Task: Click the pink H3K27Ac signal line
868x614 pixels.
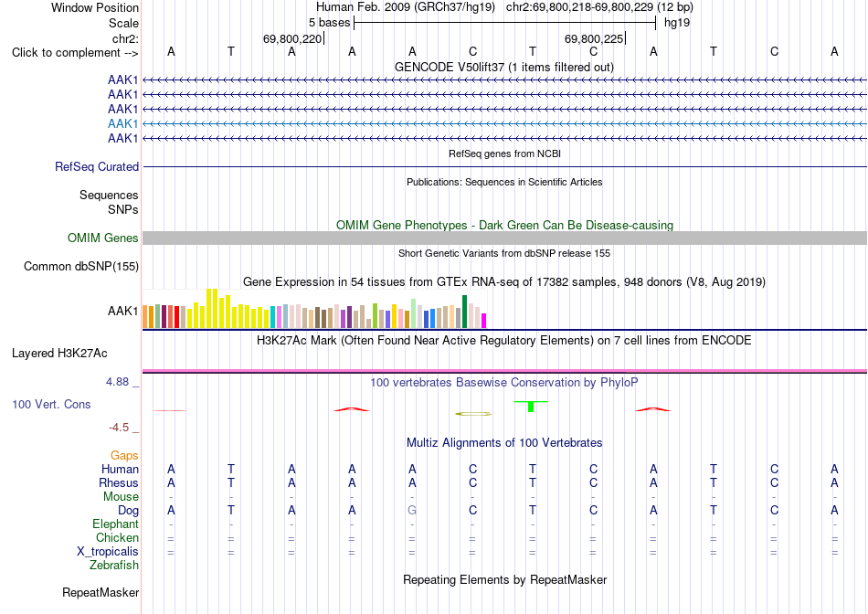Action: click(504, 370)
